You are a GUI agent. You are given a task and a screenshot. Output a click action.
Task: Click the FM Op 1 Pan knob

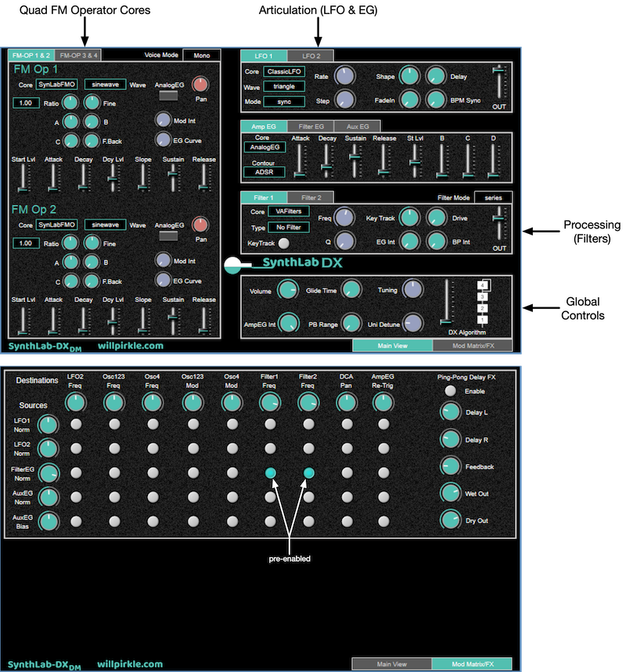pos(200,84)
